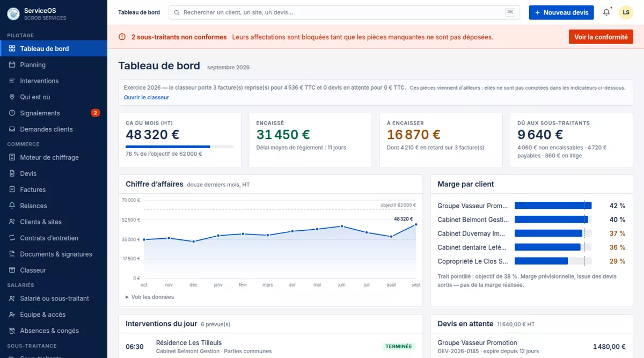Click the CA du mois progress bar
The image size is (644, 358).
pos(180,147)
